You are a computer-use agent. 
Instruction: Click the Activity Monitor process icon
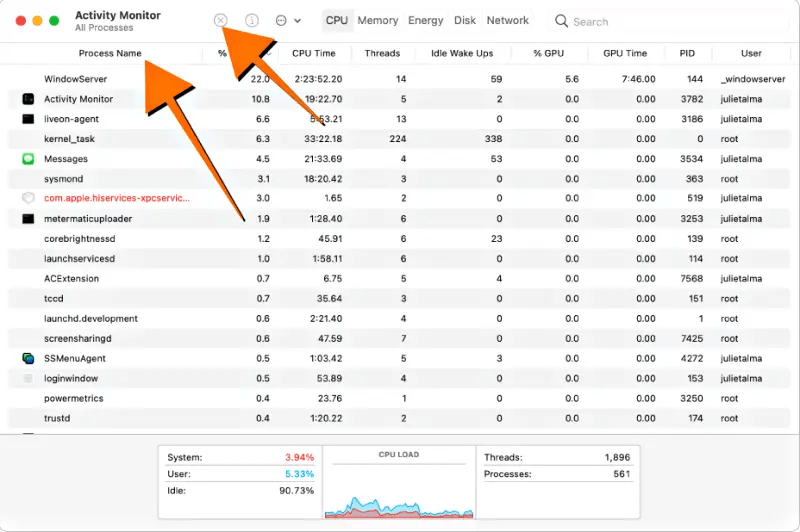28,99
